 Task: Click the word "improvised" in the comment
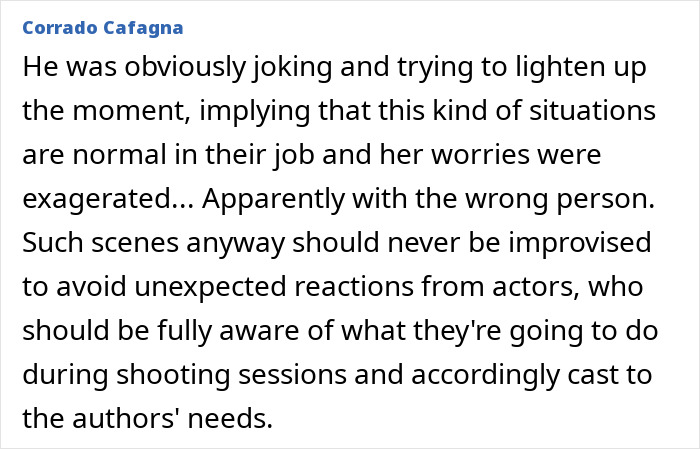tap(580, 243)
